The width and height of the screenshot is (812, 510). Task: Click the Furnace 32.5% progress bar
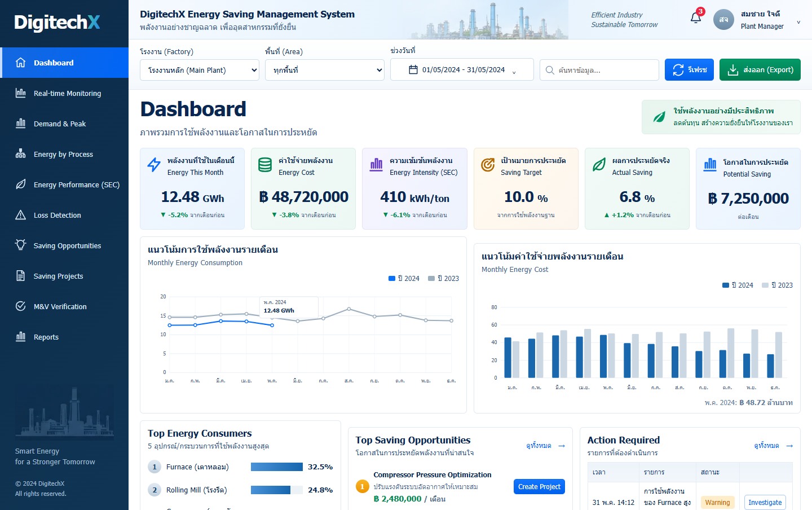tap(276, 467)
